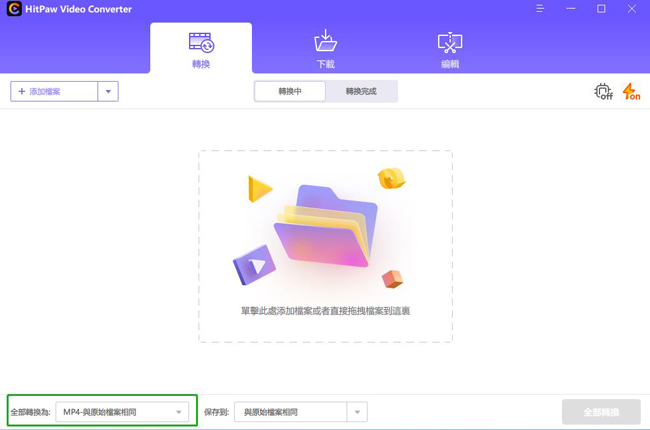Click the HitPaw logo icon in title bar

[14, 9]
